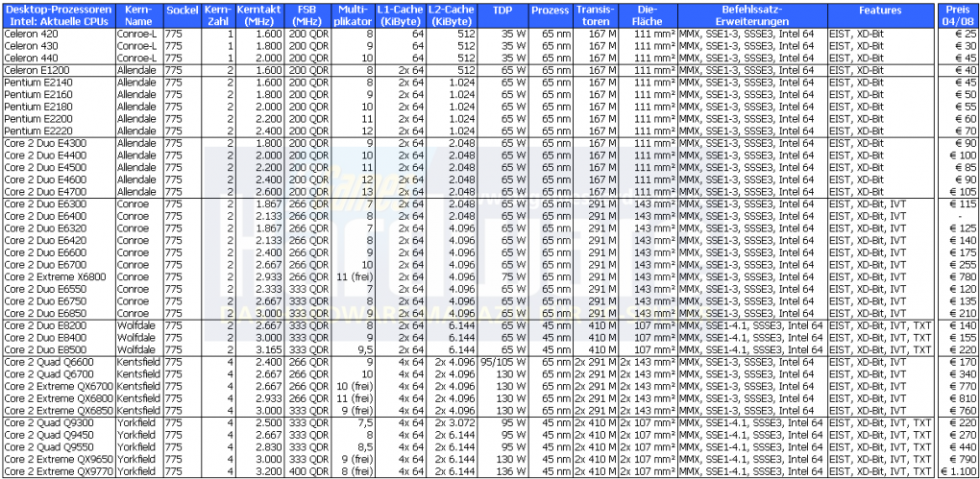Image resolution: width=980 pixels, height=479 pixels.
Task: Click the '75 W' TDP cell
Action: (502, 276)
